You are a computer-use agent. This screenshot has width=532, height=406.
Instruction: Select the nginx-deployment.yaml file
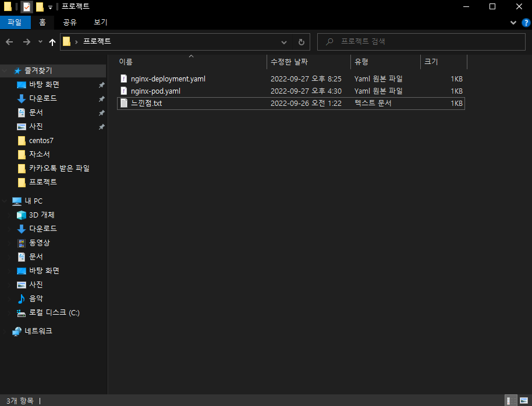[x=291, y=79]
